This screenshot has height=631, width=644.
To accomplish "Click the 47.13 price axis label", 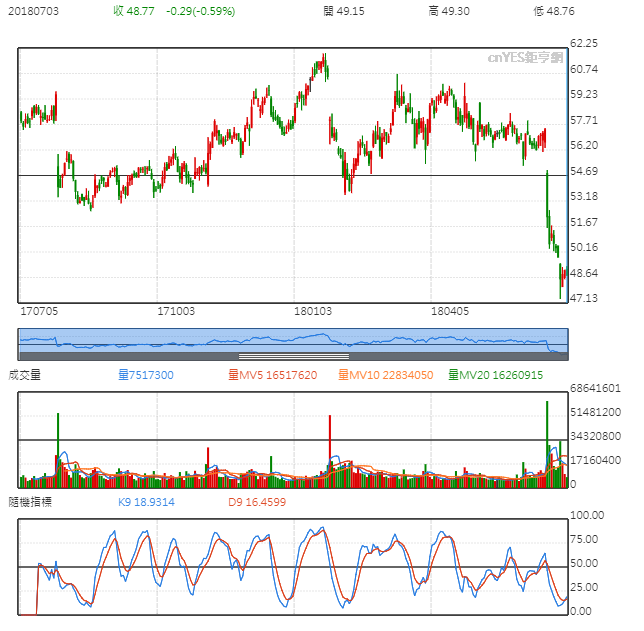I will pos(584,298).
